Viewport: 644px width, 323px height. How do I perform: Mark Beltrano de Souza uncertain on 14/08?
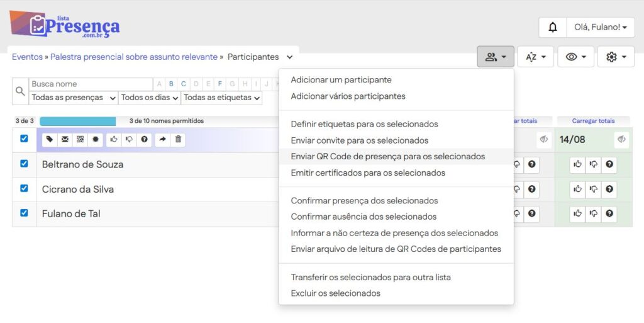(609, 165)
